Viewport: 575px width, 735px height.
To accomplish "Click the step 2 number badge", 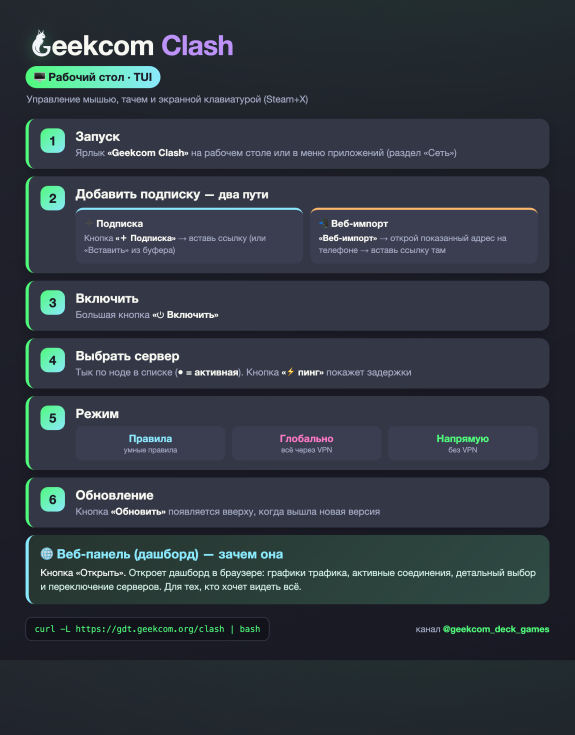I will point(52,198).
